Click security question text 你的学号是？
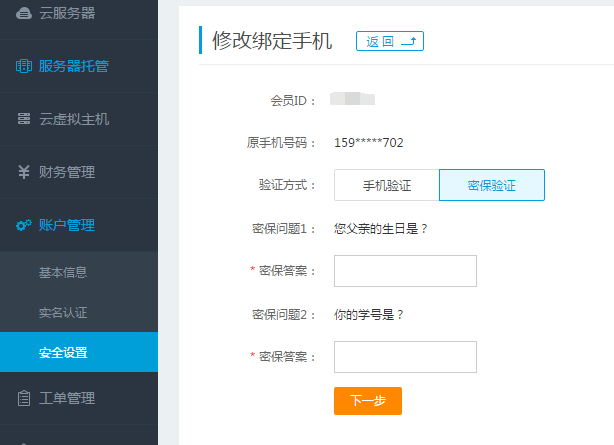This screenshot has width=614, height=445. click(x=368, y=315)
